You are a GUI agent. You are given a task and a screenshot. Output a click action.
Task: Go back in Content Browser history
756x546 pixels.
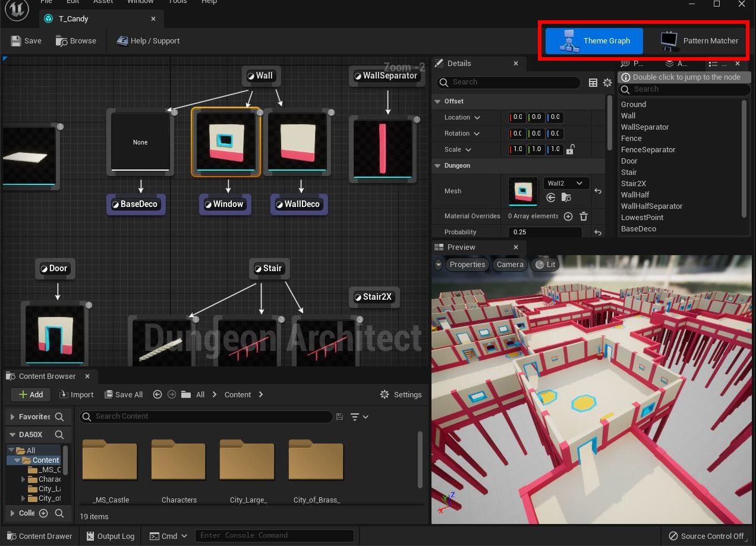[157, 394]
